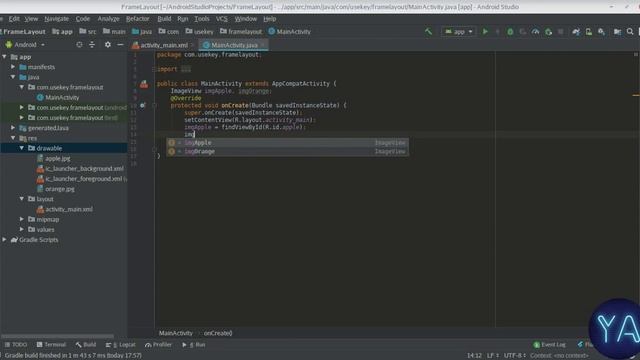Open the Android view selector dropdown
This screenshot has height=360, width=640.
pyautogui.click(x=25, y=44)
